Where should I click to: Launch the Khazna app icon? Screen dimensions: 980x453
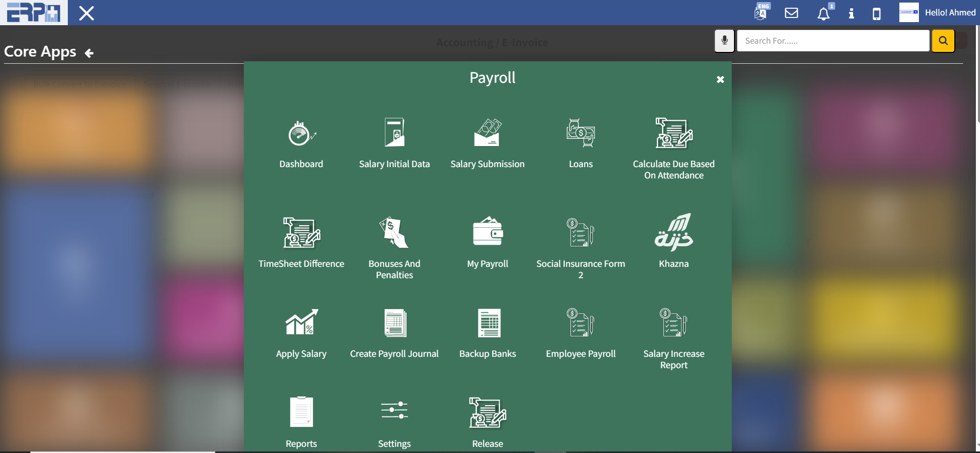[673, 233]
